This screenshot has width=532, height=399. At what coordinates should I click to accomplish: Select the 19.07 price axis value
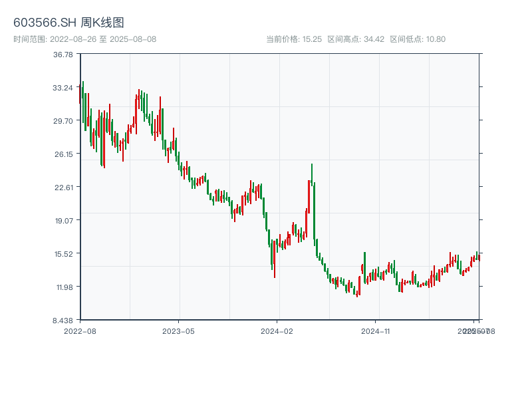(63, 221)
